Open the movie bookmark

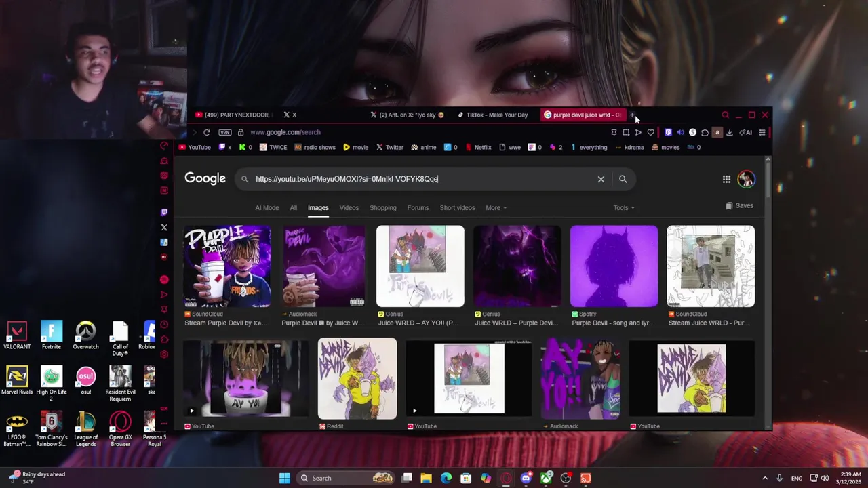pyautogui.click(x=355, y=147)
